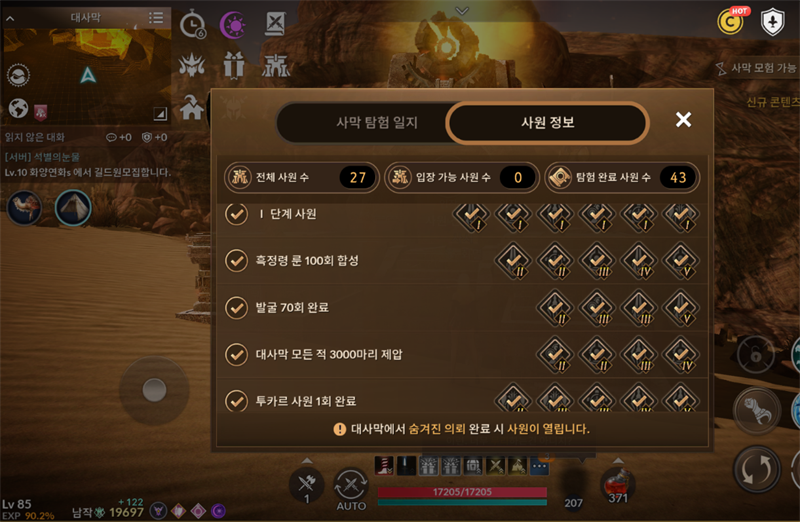The width and height of the screenshot is (800, 522).
Task: Toggle the AUTO combat button
Action: (351, 489)
